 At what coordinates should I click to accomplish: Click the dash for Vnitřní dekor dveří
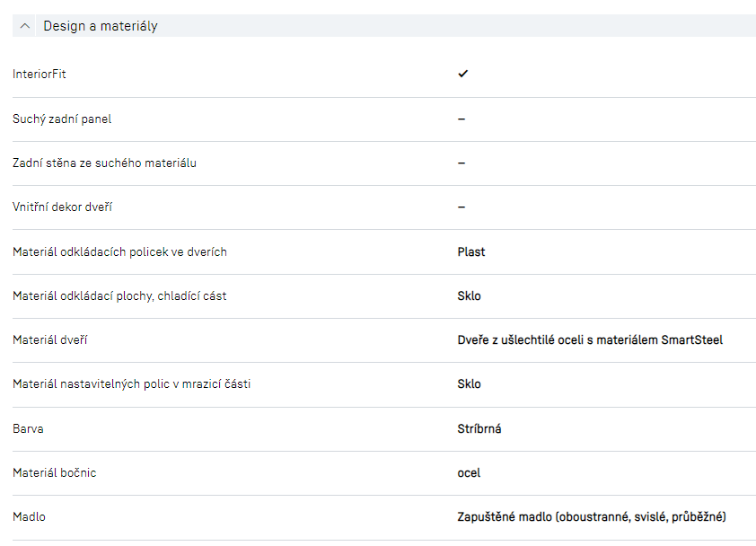[462, 207]
